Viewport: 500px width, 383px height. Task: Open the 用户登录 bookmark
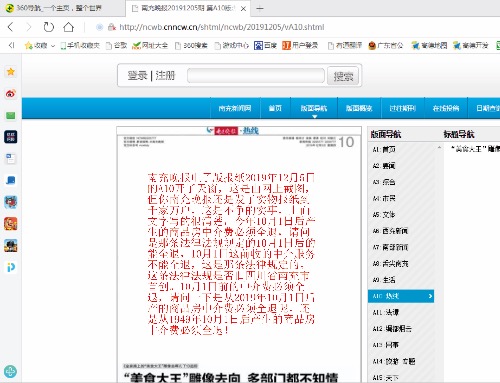pyautogui.click(x=300, y=45)
